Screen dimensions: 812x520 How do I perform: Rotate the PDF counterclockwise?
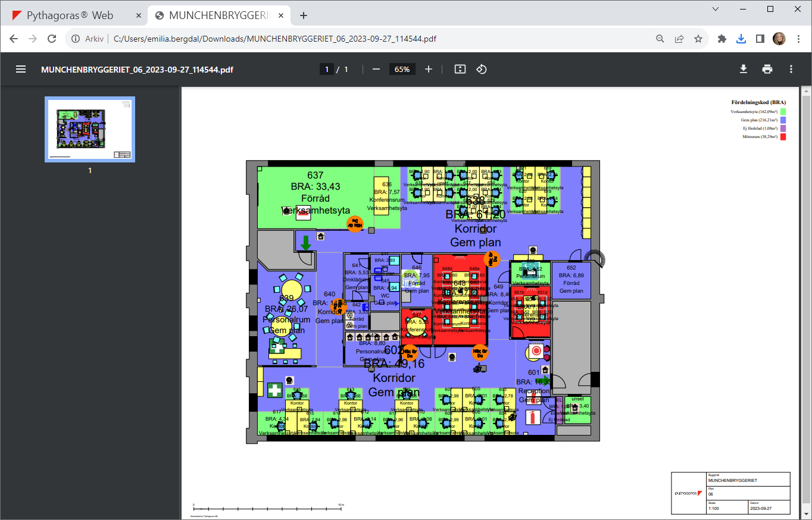[482, 69]
